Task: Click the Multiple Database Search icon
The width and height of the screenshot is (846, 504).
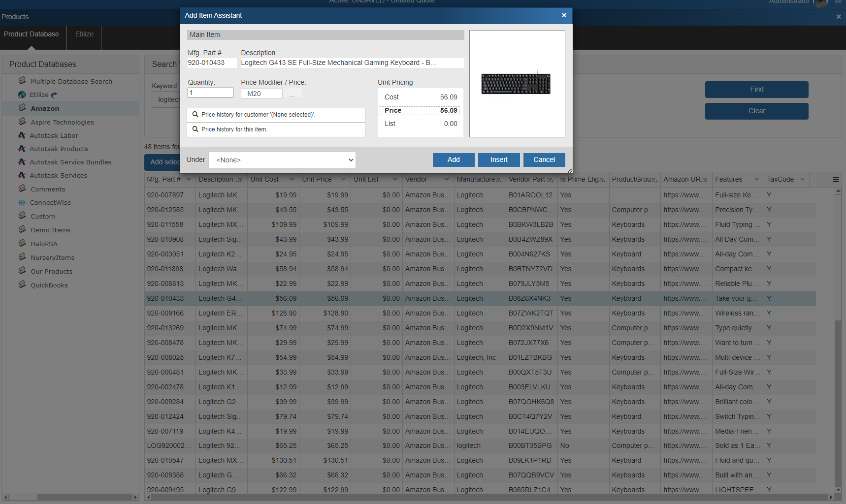Action: click(x=22, y=81)
